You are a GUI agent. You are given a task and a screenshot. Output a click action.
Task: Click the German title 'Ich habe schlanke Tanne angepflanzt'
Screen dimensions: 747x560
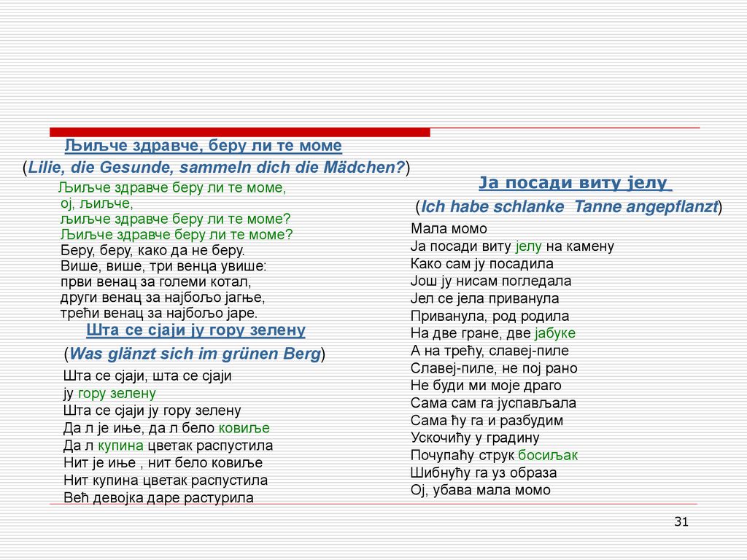tap(569, 206)
